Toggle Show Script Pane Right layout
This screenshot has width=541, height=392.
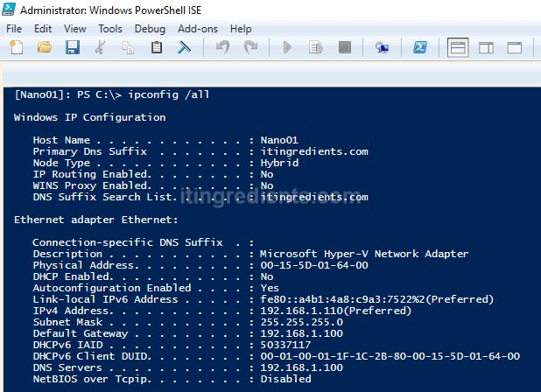click(x=487, y=48)
